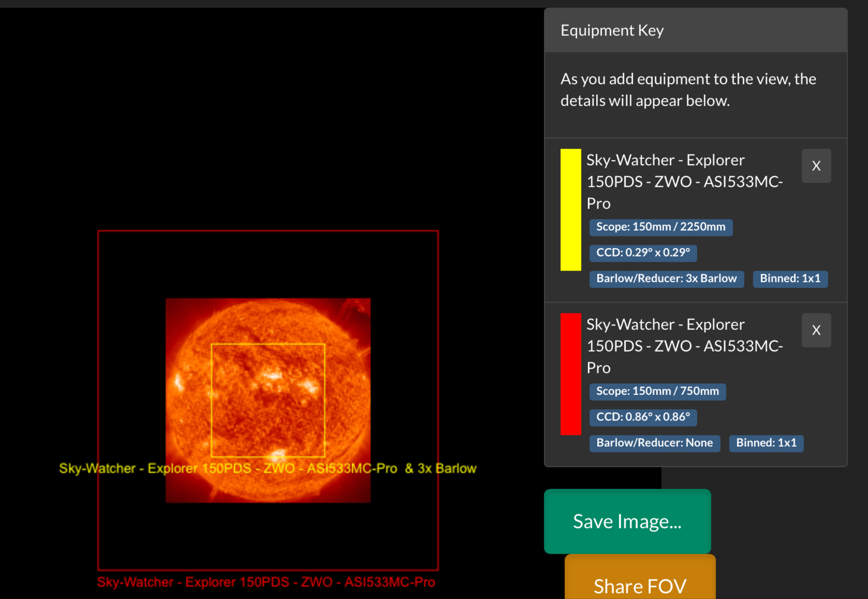Click the equipment title above Scope: 150mm / 750mm

click(x=685, y=346)
